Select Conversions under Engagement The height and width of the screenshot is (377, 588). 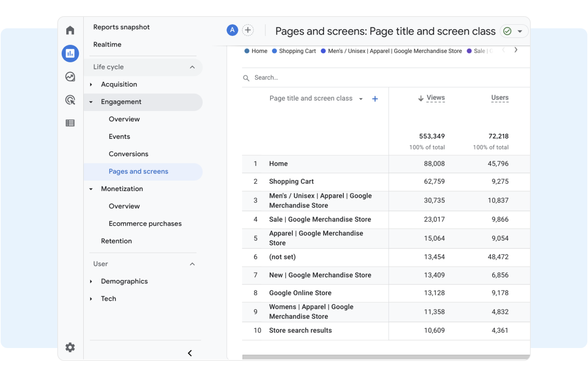pyautogui.click(x=128, y=154)
